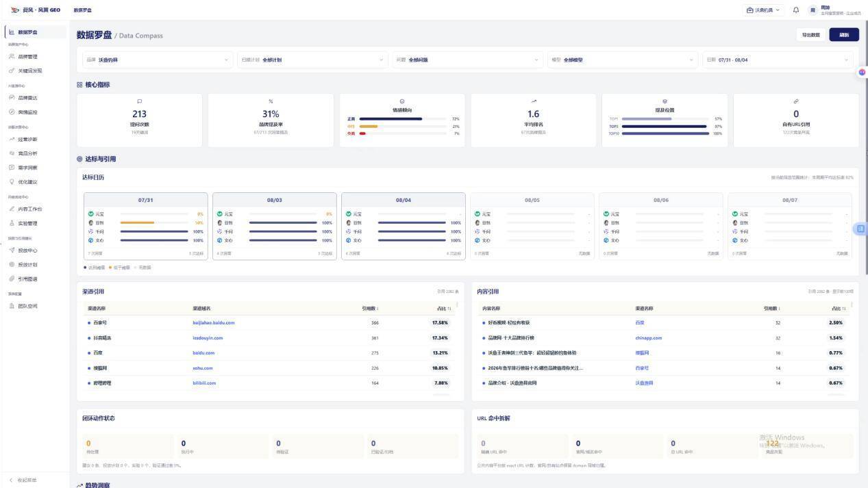Open the 模型 全部模型 dropdown
This screenshot has height=488, width=868.
(x=623, y=60)
